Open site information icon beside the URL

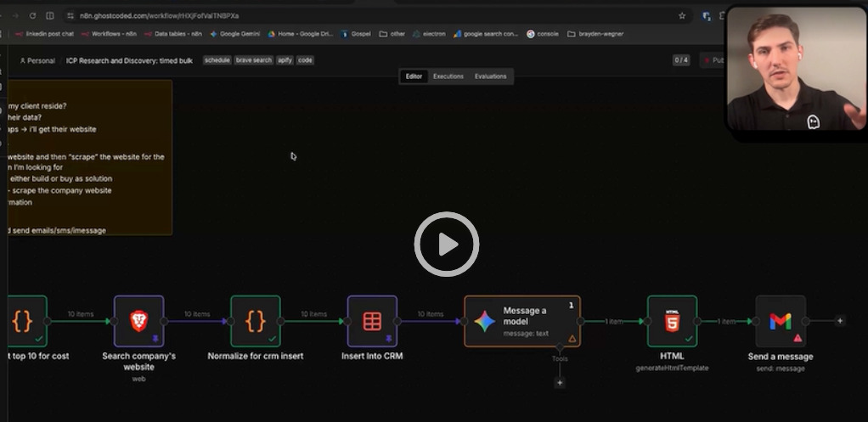coord(70,16)
